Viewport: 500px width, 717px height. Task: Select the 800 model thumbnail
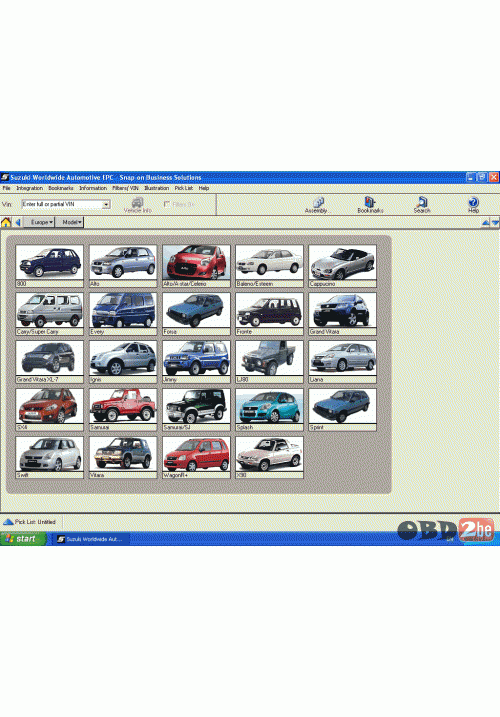pyautogui.click(x=49, y=266)
